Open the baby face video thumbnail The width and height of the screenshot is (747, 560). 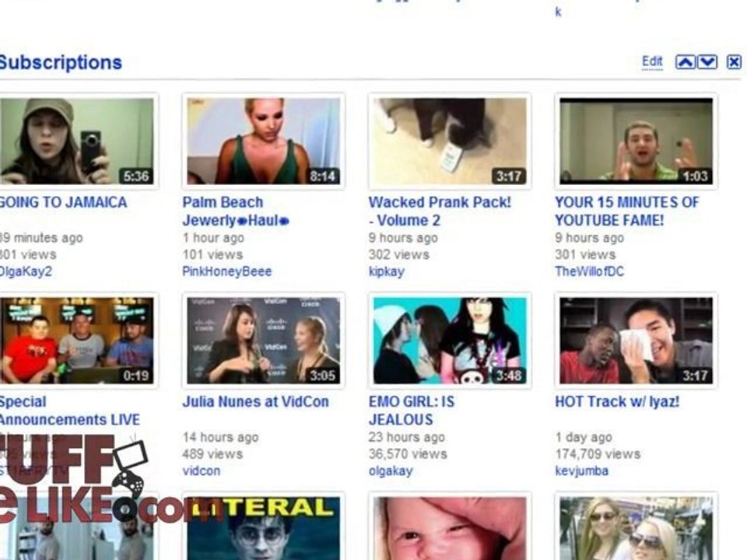450,528
